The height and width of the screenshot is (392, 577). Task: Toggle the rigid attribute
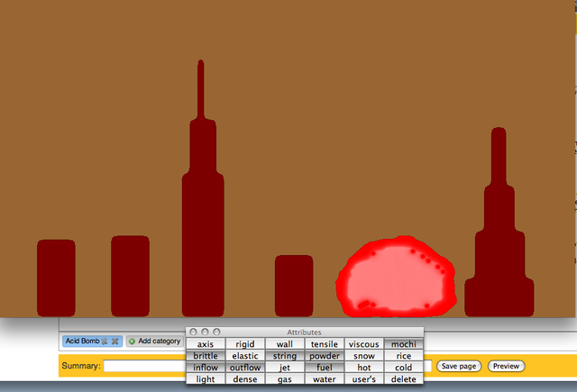245,344
